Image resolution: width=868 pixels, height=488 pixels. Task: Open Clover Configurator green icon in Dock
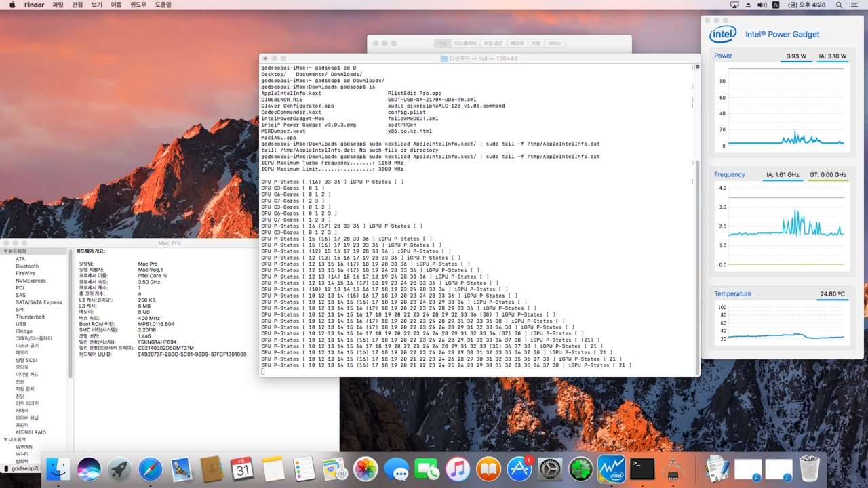[580, 469]
